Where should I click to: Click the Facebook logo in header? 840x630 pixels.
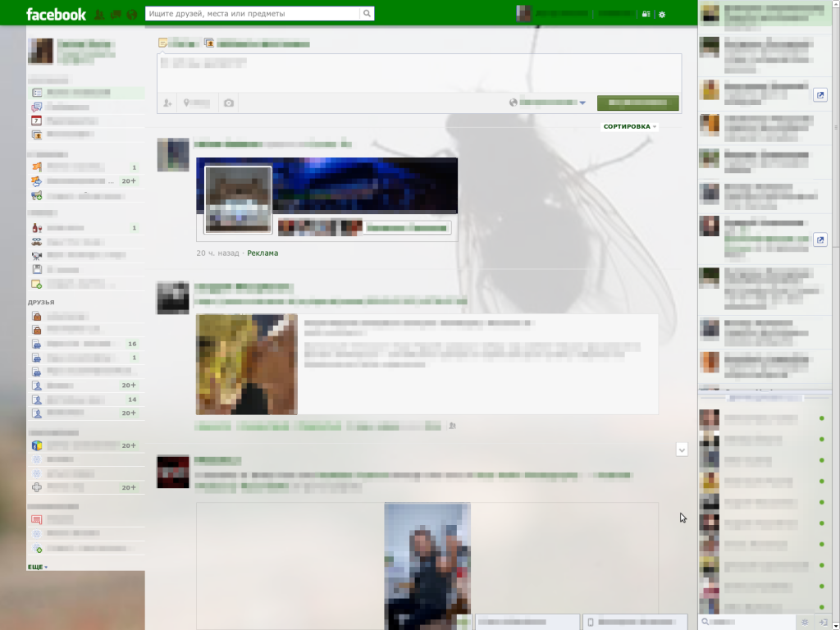click(56, 14)
